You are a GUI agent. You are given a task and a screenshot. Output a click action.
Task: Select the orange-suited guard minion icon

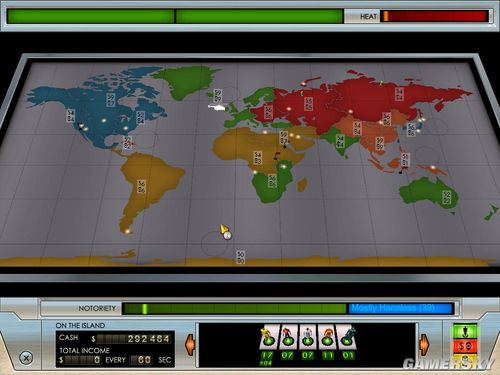tap(327, 338)
